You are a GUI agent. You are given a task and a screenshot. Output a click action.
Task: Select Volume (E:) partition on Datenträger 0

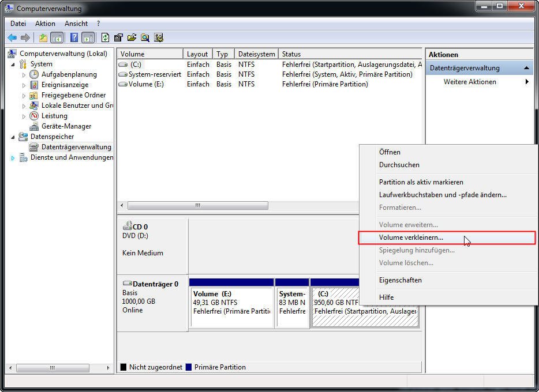(x=231, y=303)
